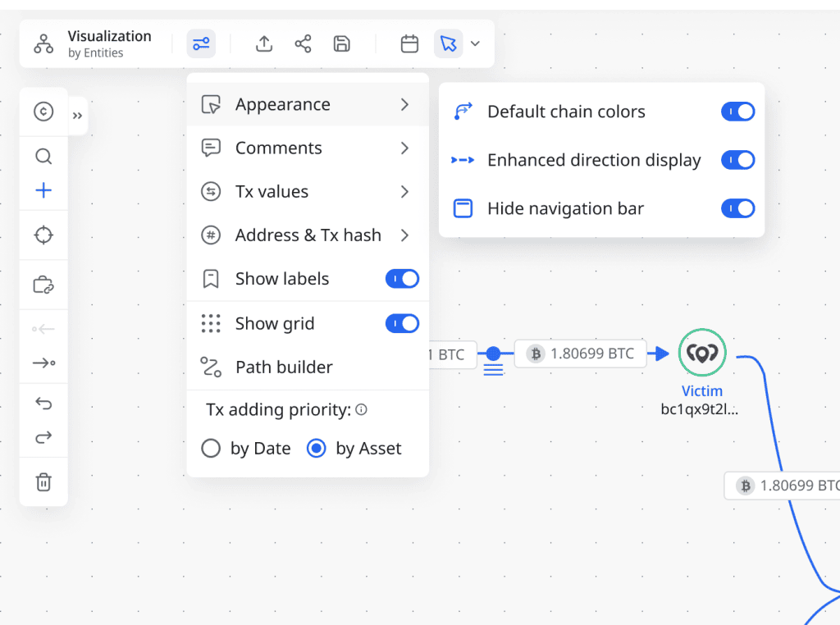Toggle Show labels switch
Image resolution: width=840 pixels, height=625 pixels.
coord(402,279)
